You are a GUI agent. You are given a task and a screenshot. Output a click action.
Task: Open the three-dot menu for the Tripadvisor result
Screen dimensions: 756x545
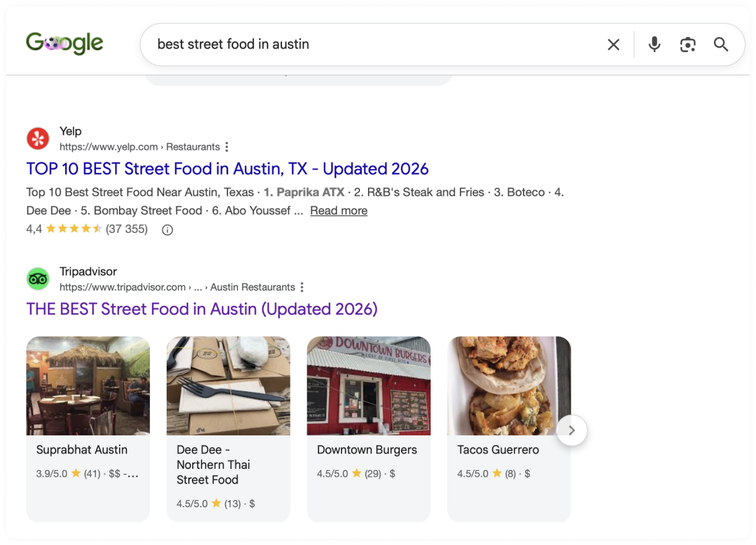[302, 287]
